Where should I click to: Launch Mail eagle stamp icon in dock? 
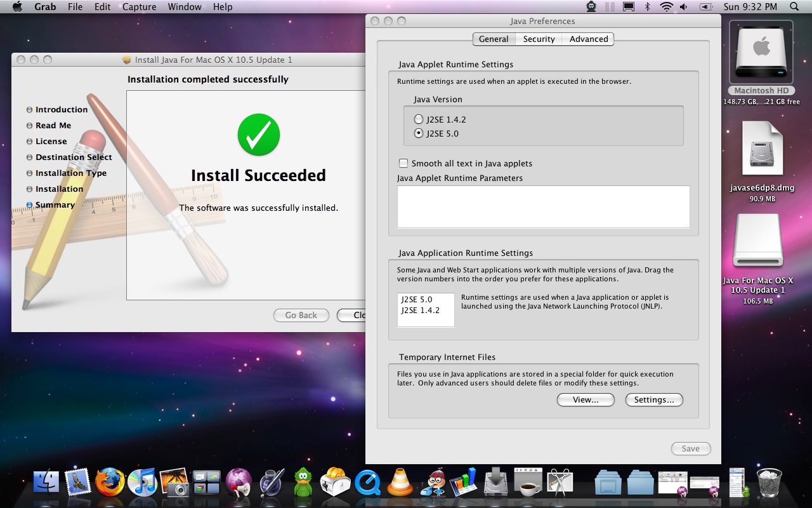pos(79,483)
